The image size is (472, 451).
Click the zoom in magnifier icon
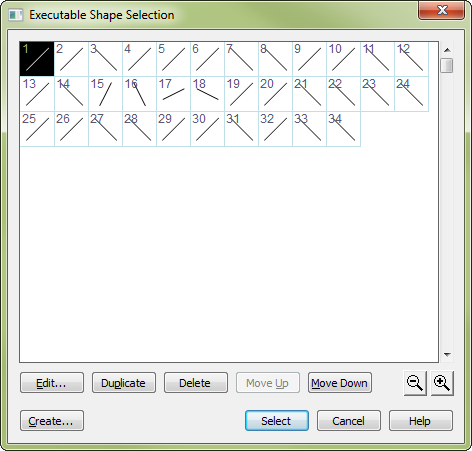(442, 383)
